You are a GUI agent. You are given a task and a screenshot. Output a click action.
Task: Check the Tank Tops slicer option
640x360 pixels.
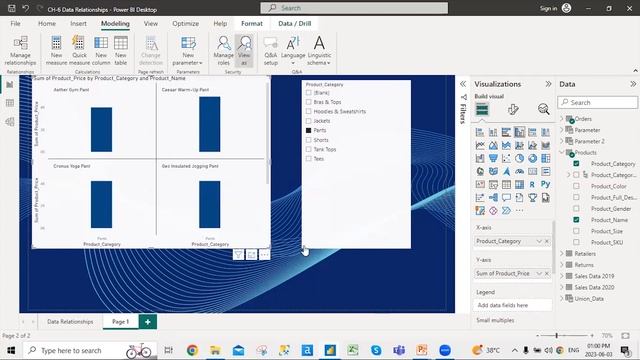(x=309, y=149)
